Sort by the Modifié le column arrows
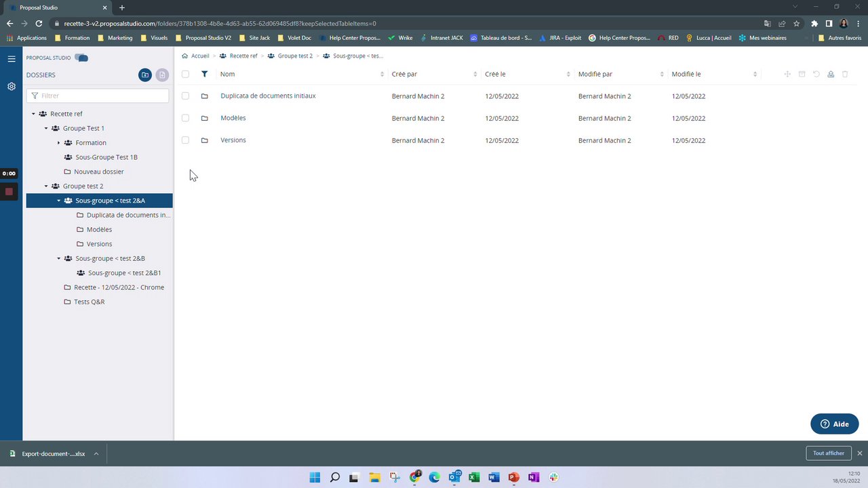868x488 pixels. [755, 74]
